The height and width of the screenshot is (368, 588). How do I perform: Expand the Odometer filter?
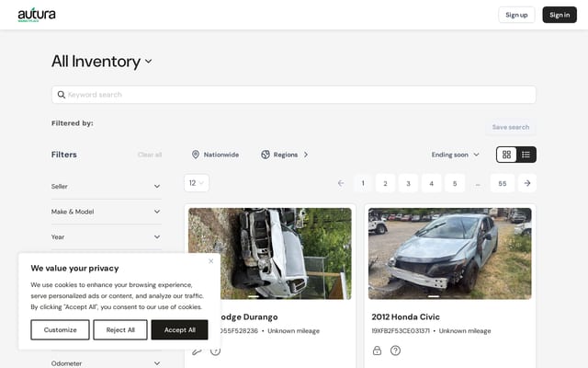pyautogui.click(x=107, y=363)
